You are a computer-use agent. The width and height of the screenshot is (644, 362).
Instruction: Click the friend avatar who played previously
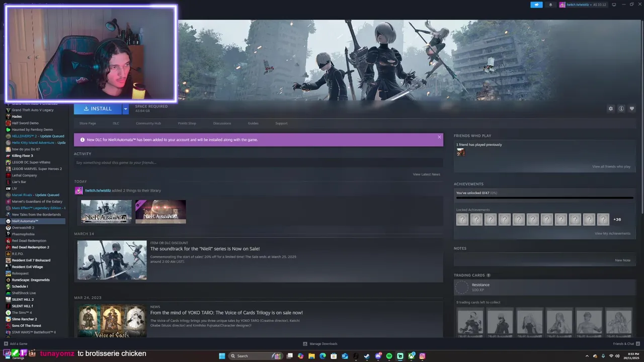tap(460, 152)
